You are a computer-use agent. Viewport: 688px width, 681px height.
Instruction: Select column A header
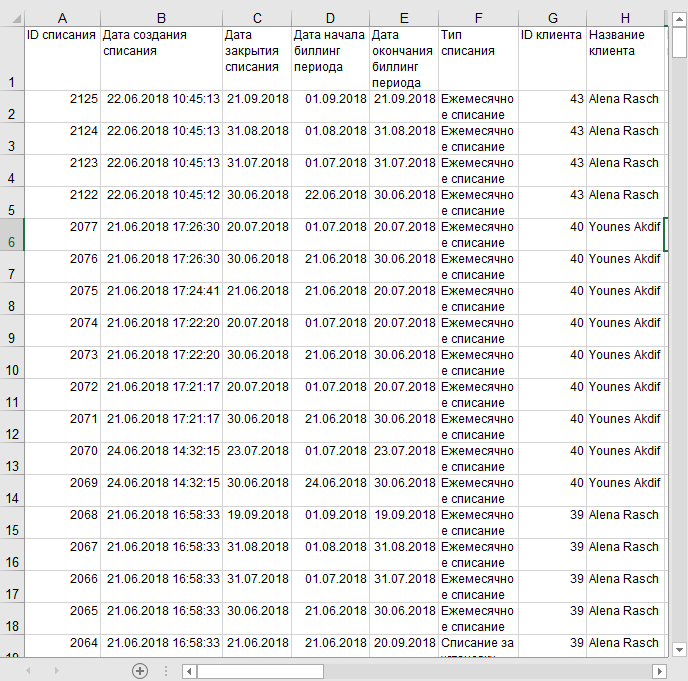[62, 17]
